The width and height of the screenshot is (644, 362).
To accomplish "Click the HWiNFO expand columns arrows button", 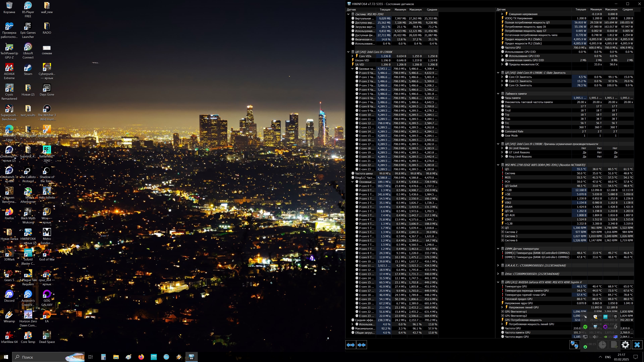I will tap(351, 345).
